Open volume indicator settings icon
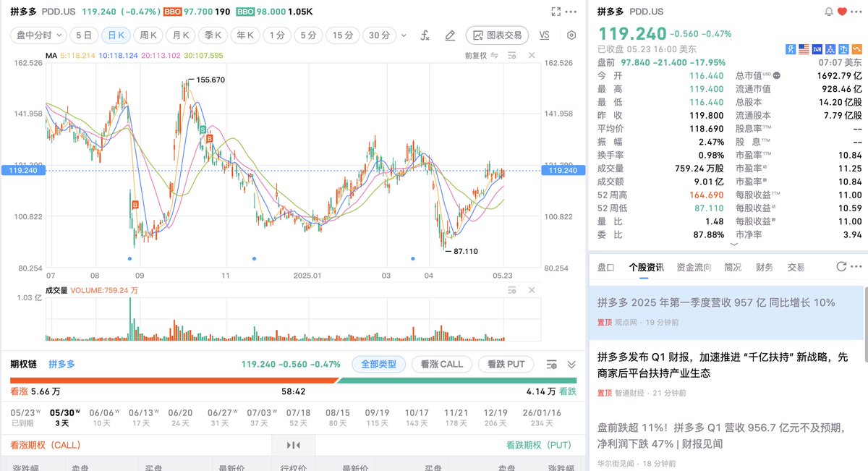868x471 pixels. 513,290
